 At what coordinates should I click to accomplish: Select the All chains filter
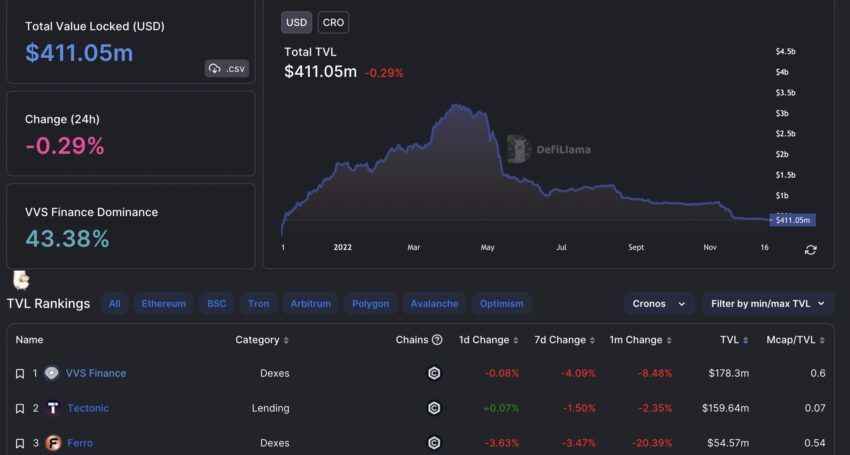click(x=115, y=303)
